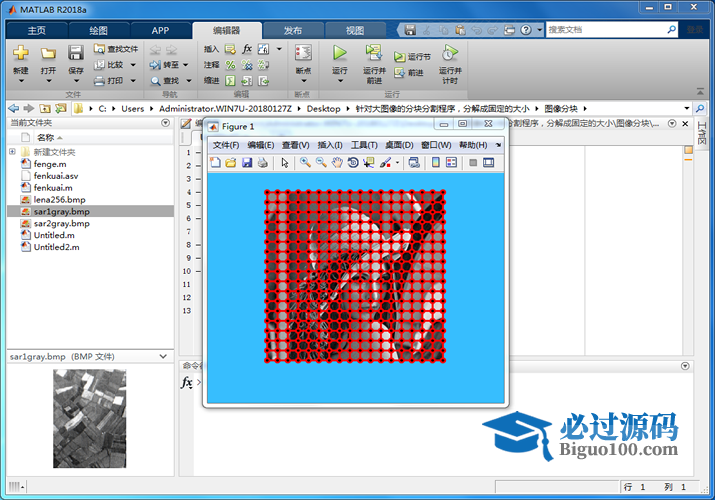Select the Figure 1 data cursor tool
Image resolution: width=715 pixels, height=500 pixels.
pos(368,163)
